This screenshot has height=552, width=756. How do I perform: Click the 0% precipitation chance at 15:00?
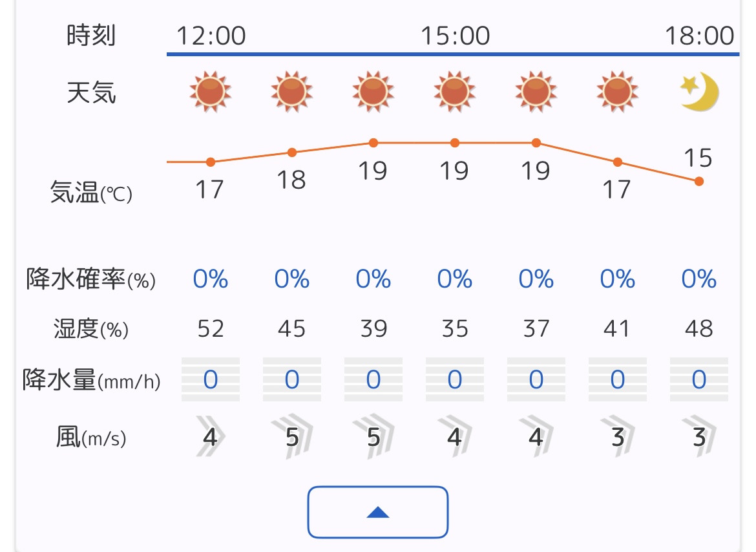(x=455, y=279)
